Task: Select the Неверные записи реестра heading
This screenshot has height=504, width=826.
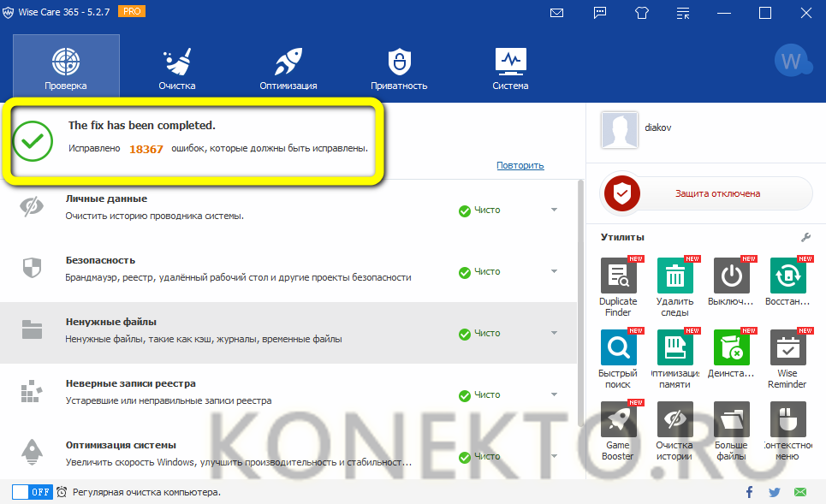Action: [x=131, y=383]
